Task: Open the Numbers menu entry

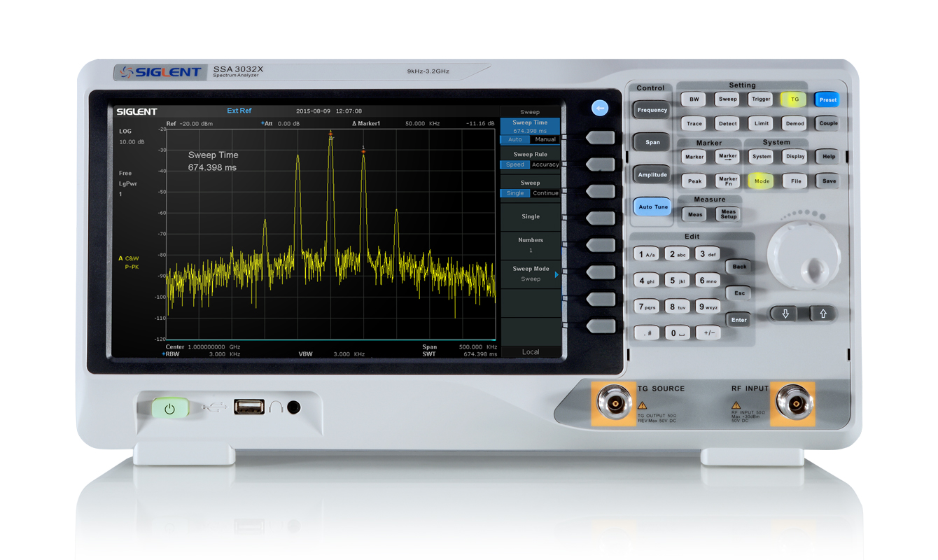Action: click(530, 245)
